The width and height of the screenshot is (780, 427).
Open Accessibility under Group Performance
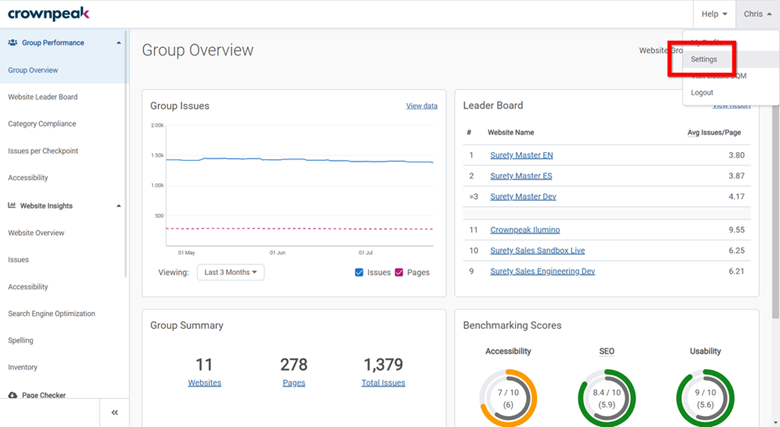(x=28, y=178)
